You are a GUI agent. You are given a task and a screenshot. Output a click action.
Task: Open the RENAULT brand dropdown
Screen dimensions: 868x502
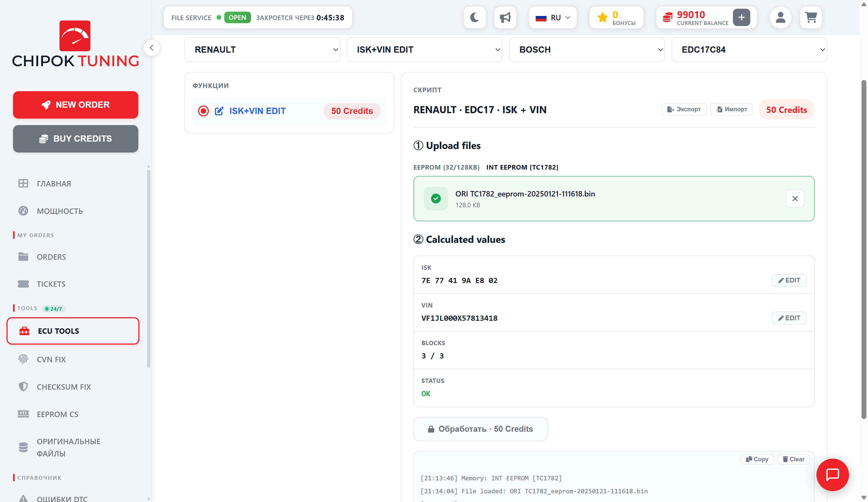[x=262, y=50]
